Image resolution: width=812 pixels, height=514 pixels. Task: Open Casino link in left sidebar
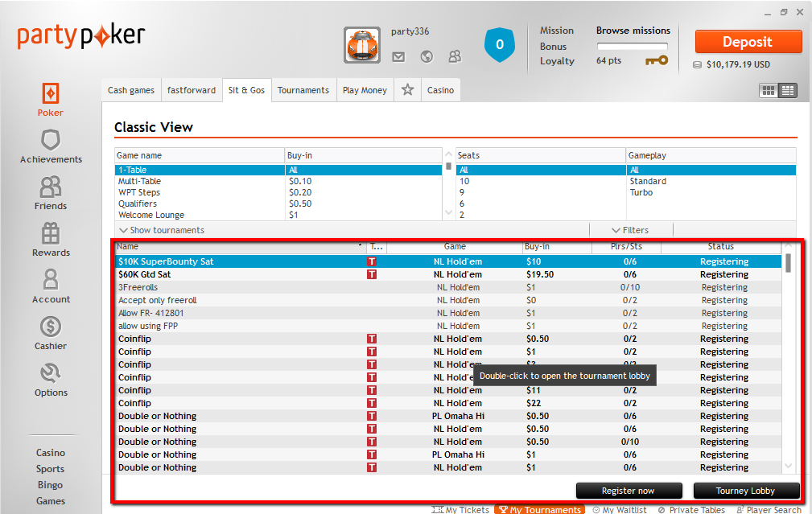(51, 452)
